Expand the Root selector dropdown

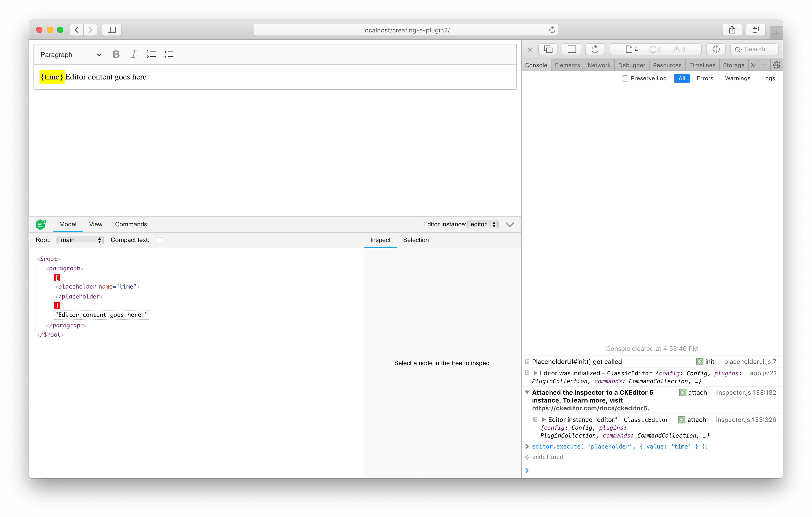80,240
